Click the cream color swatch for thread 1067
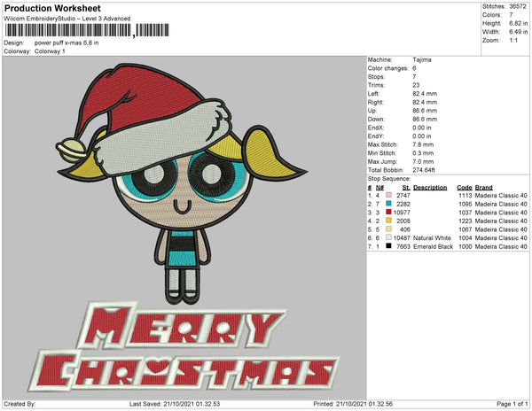532x411 pixels. [x=388, y=229]
